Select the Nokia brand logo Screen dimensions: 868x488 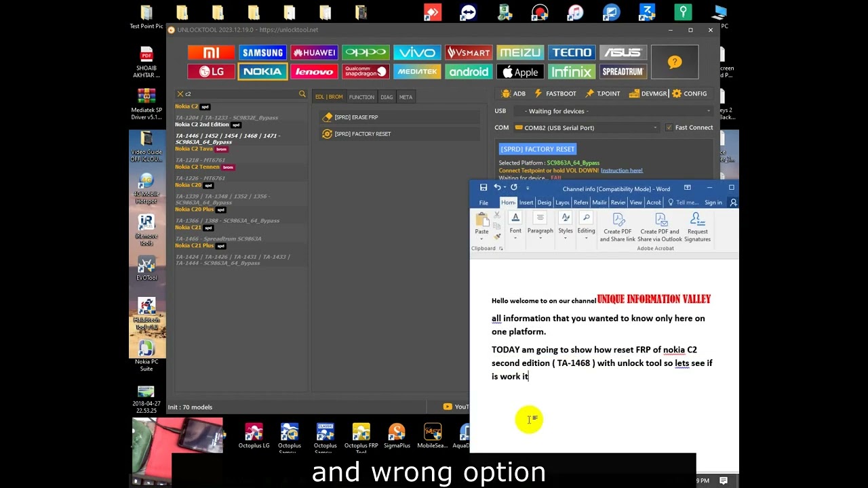[x=262, y=72]
